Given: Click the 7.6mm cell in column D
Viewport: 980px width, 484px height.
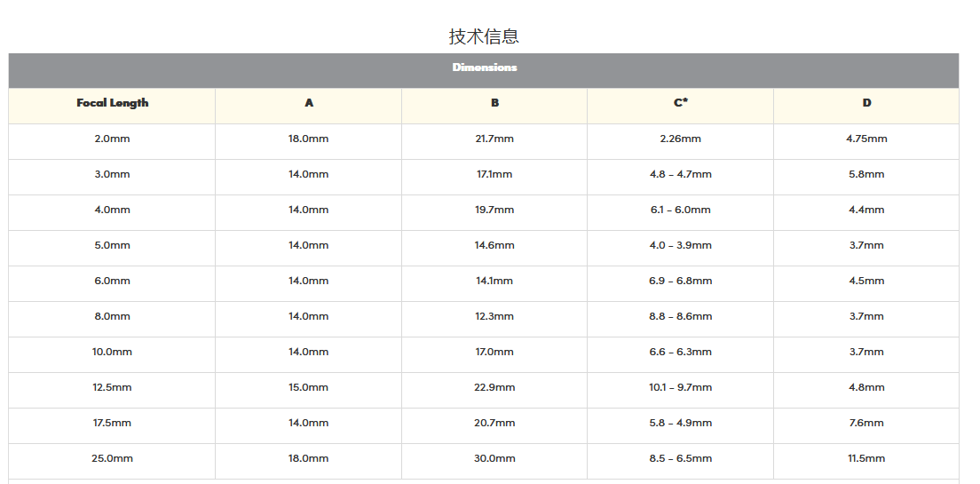Looking at the screenshot, I should 866,423.
